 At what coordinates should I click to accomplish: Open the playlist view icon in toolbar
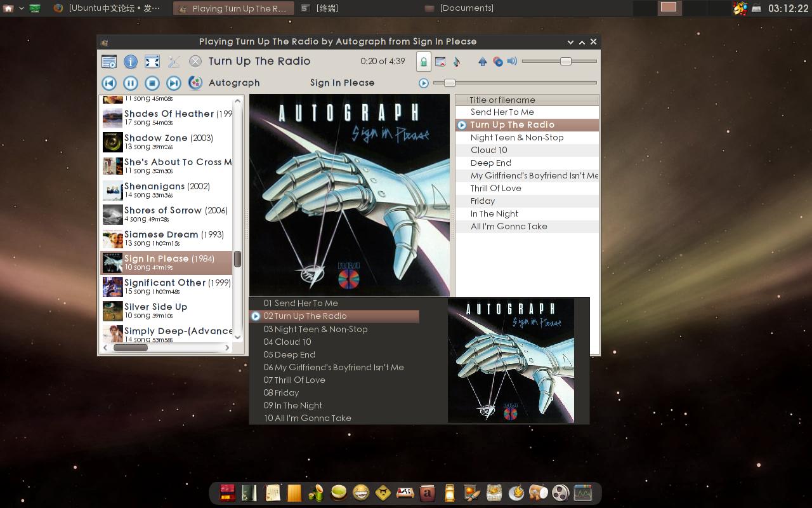109,62
